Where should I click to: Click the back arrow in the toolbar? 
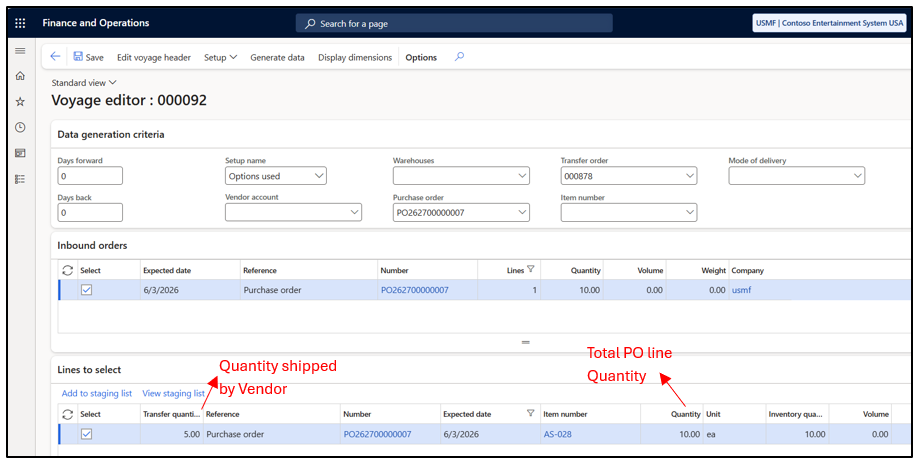(x=55, y=57)
